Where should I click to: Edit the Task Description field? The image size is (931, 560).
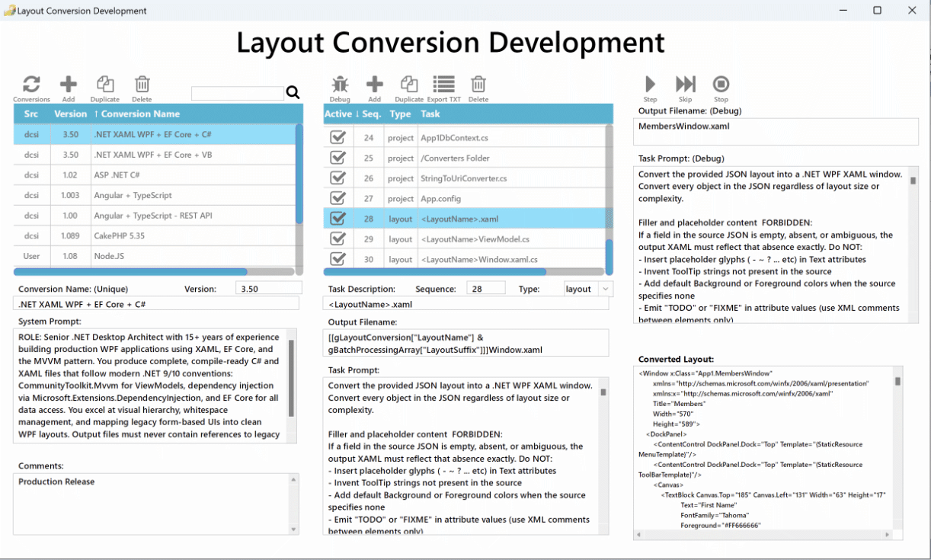(x=466, y=304)
